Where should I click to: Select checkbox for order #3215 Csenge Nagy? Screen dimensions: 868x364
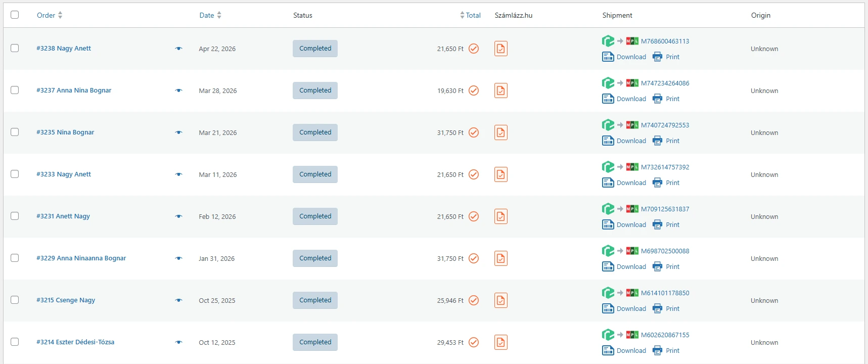coord(15,300)
